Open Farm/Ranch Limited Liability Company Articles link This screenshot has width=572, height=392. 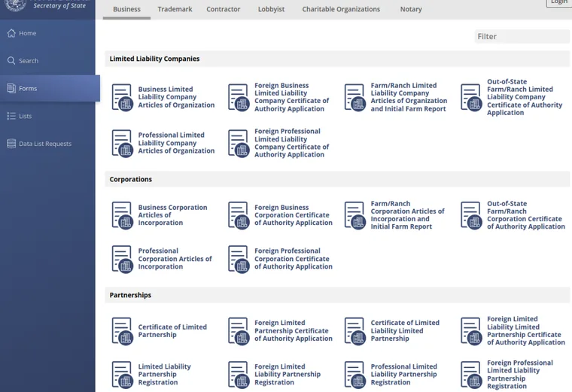[409, 97]
